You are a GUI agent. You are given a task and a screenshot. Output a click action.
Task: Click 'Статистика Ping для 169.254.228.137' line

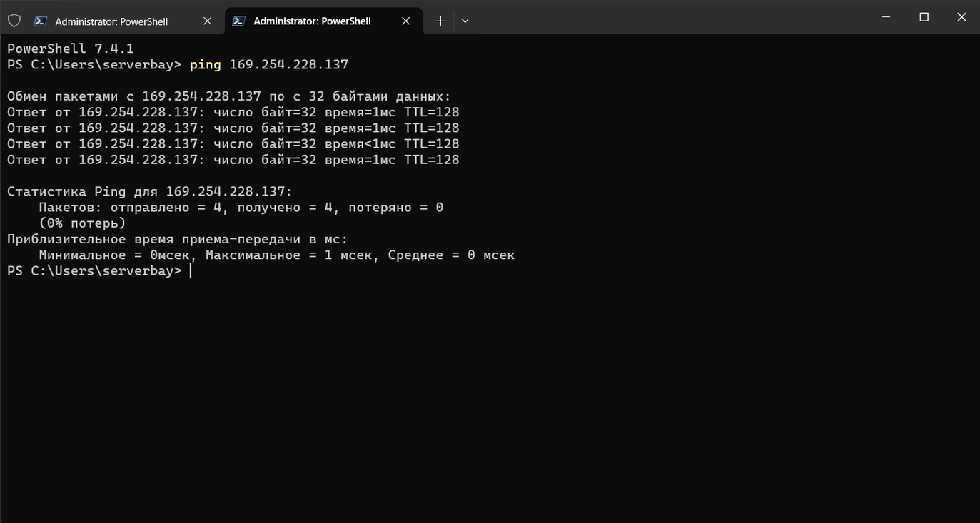(150, 191)
